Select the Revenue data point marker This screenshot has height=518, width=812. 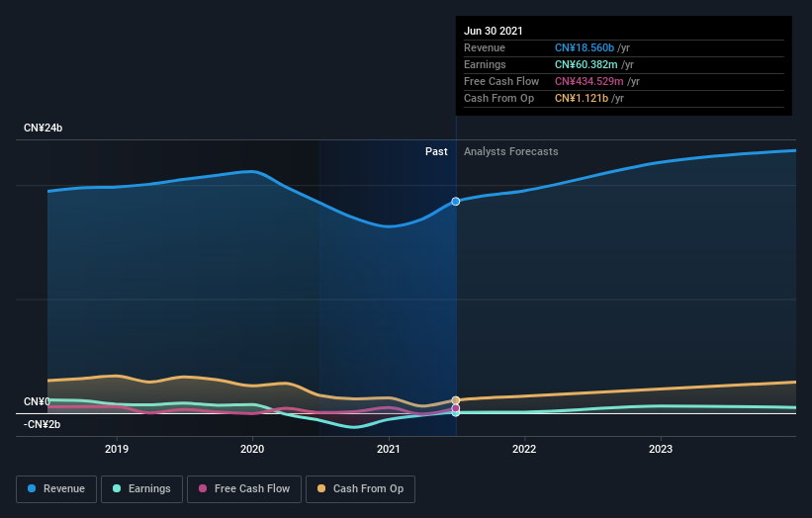(x=456, y=202)
